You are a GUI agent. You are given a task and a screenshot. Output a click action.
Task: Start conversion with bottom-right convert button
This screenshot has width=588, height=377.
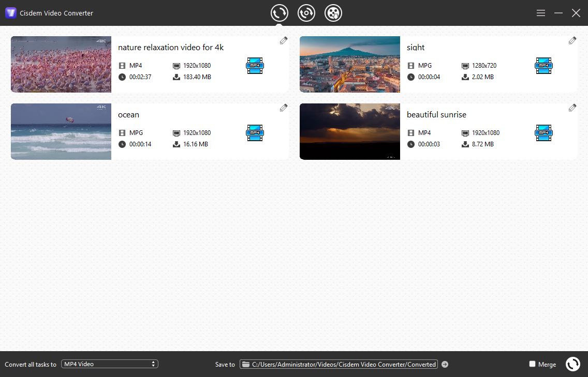[573, 364]
